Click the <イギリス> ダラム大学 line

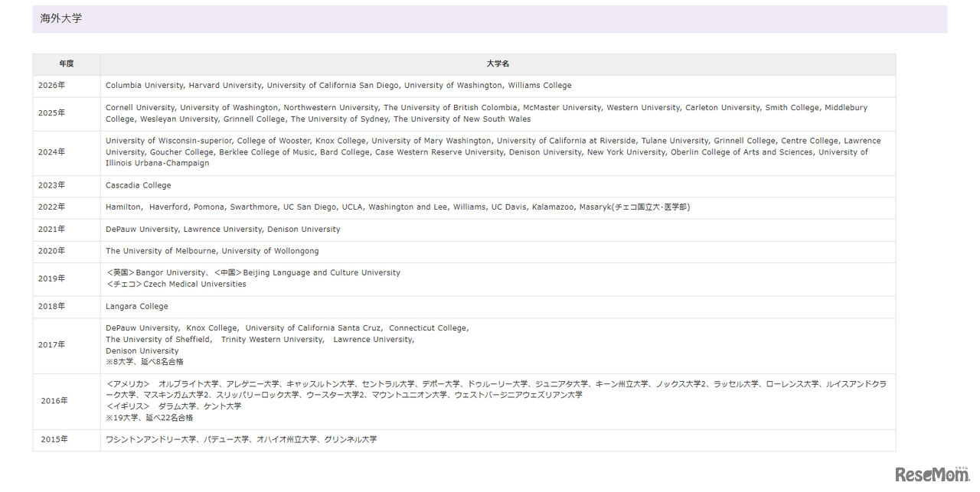174,406
